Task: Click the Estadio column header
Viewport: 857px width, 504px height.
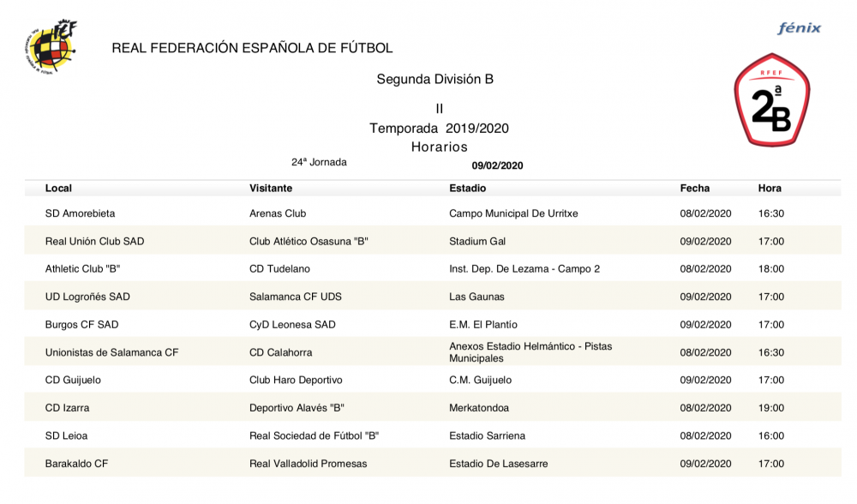Action: coord(467,189)
